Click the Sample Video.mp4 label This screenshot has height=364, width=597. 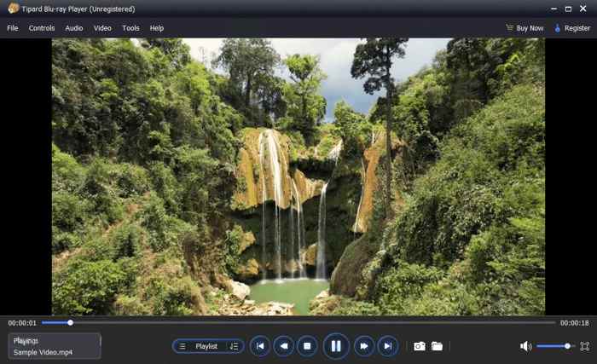43,352
